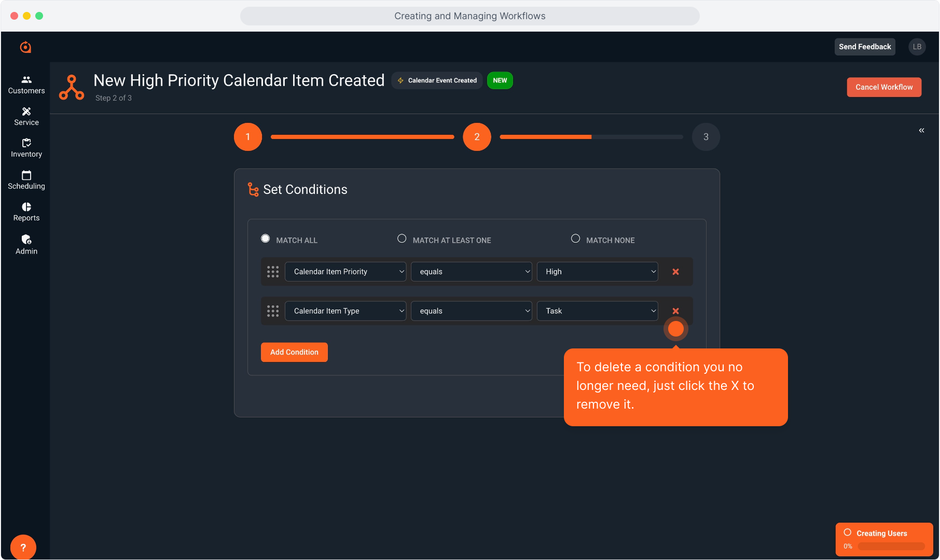Click the Add Condition button
The image size is (940, 560).
coord(294,352)
